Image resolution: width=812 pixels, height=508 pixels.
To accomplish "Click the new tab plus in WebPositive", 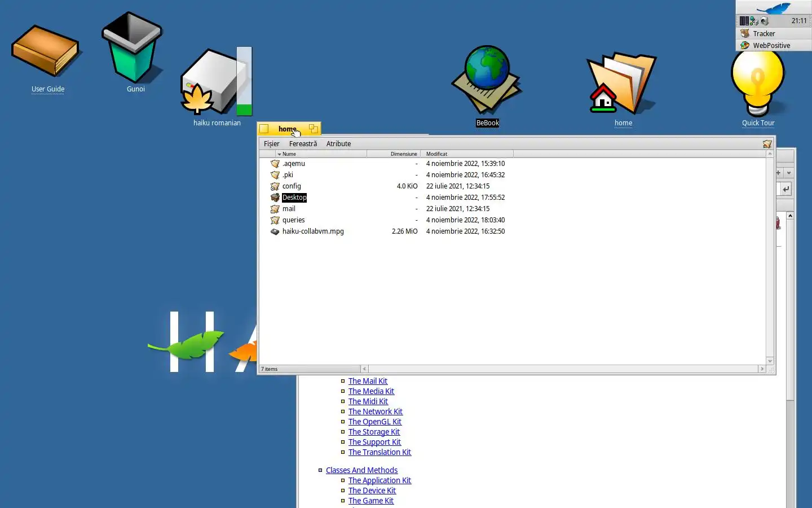I will tap(779, 173).
